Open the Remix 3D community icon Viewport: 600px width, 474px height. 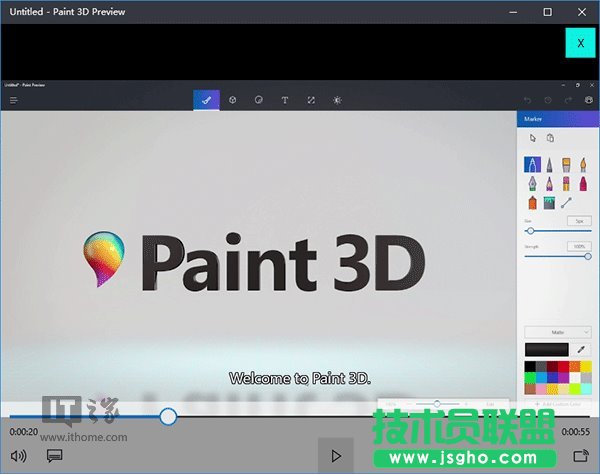pos(589,100)
